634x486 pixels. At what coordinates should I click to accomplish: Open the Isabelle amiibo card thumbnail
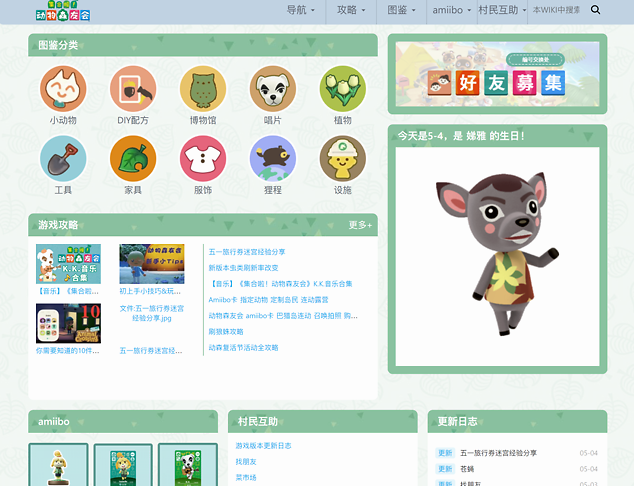pyautogui.click(x=123, y=465)
